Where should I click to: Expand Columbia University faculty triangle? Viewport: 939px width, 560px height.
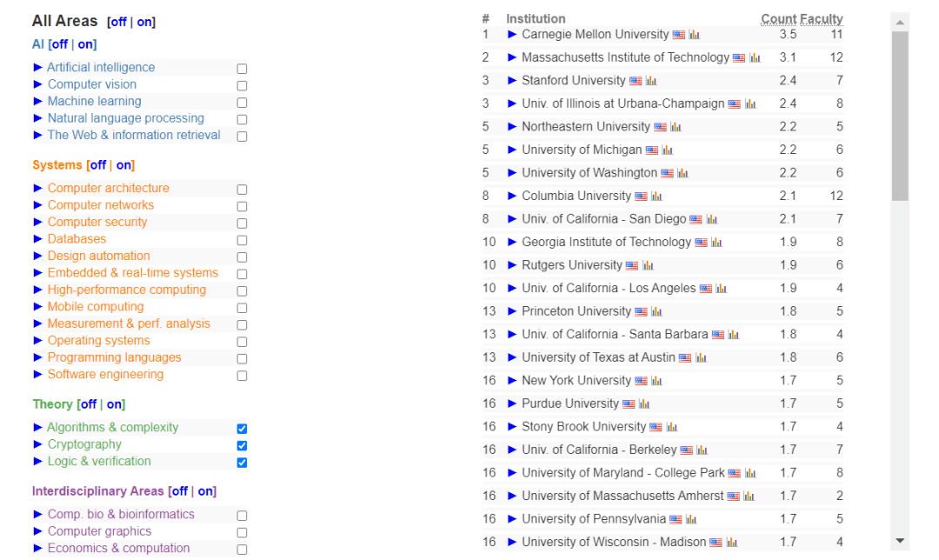512,196
